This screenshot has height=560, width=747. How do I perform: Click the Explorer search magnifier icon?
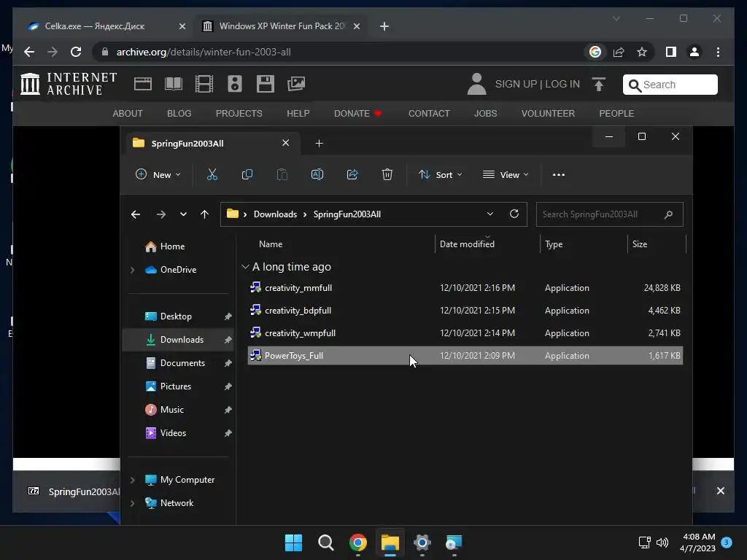pos(668,214)
